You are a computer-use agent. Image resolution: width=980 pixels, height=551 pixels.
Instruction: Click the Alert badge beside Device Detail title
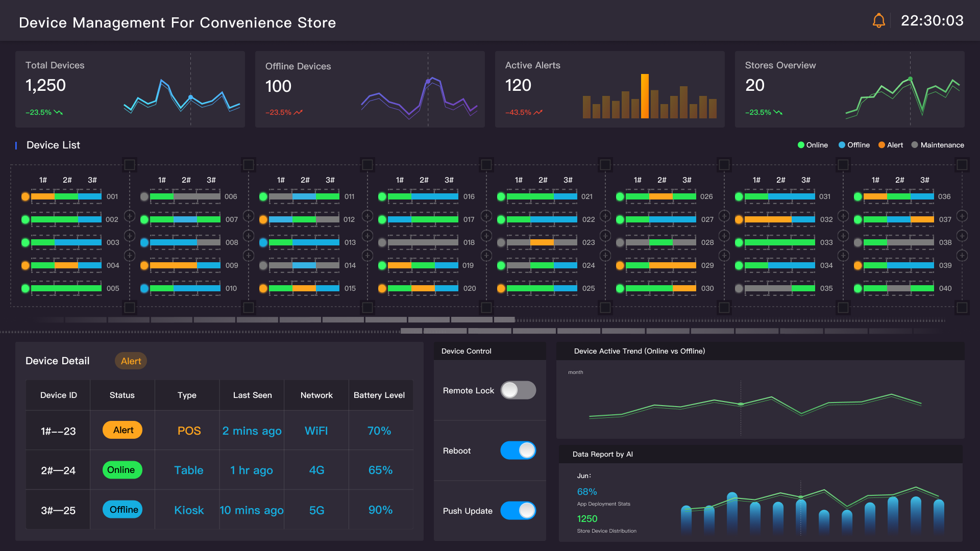[x=131, y=361]
